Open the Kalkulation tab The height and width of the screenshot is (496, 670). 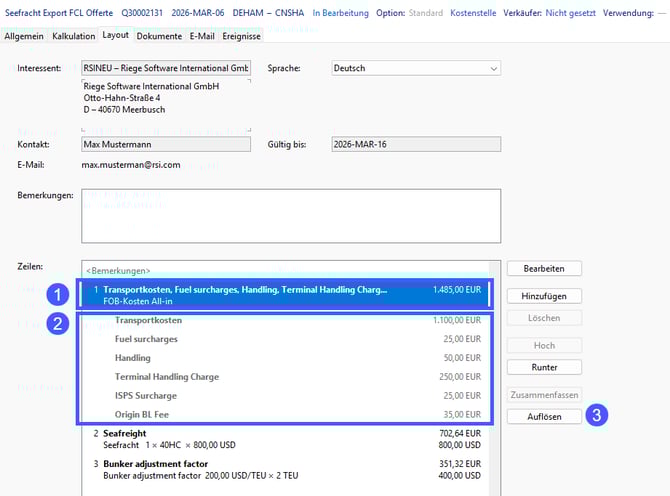(x=74, y=36)
